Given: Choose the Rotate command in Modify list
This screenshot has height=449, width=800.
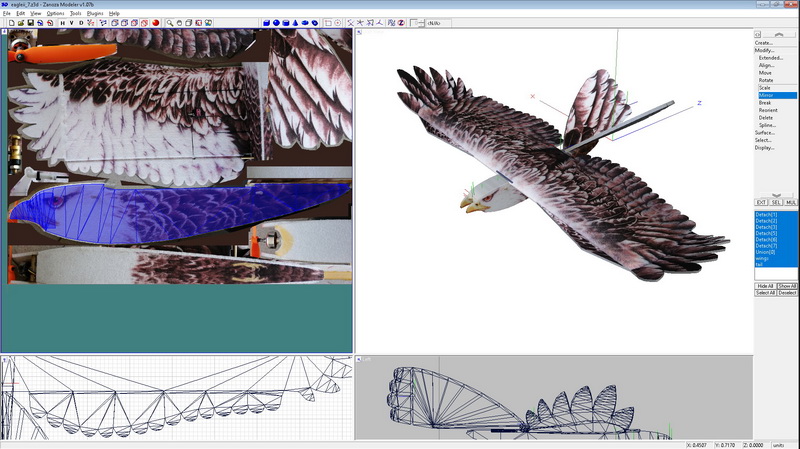Looking at the screenshot, I should (765, 80).
